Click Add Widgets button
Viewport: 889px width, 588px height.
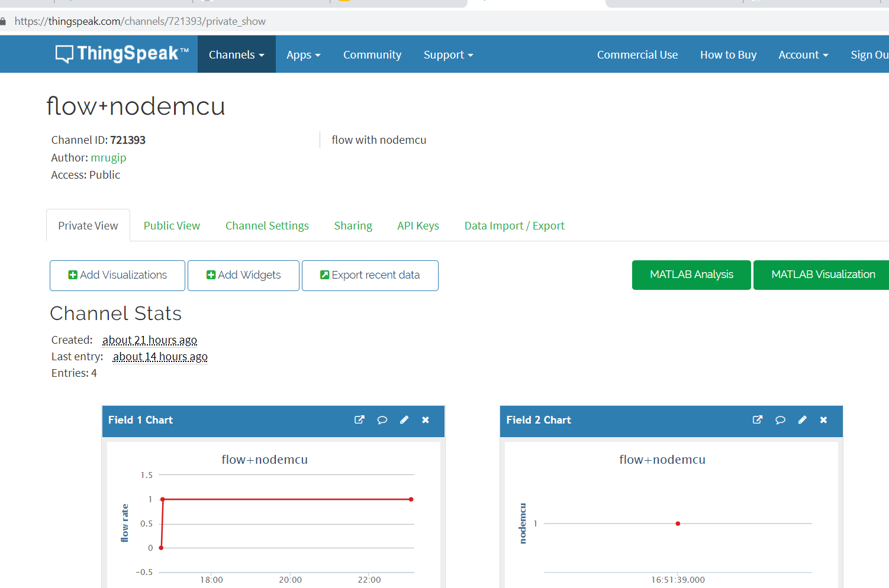click(x=243, y=276)
